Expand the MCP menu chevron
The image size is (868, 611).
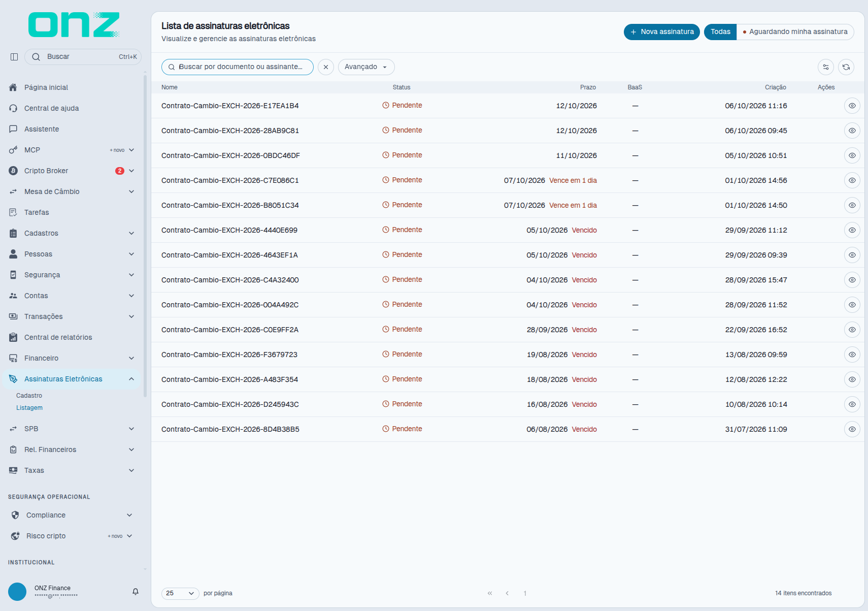131,150
